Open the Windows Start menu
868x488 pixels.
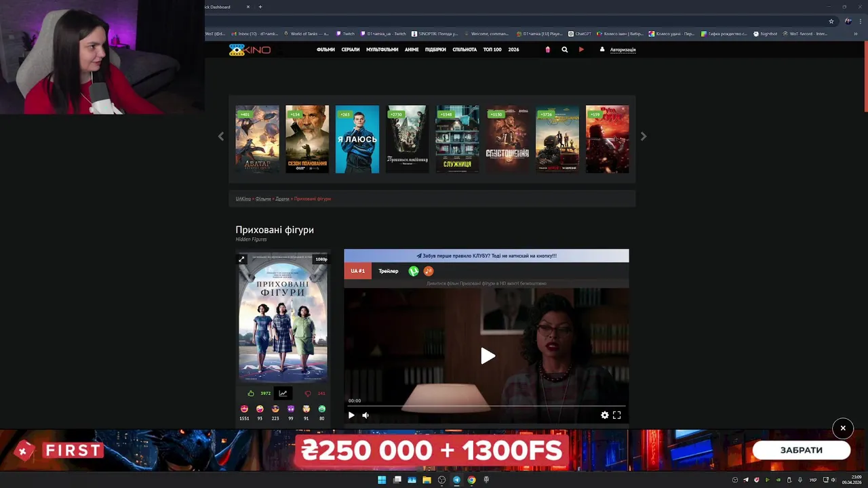click(382, 480)
